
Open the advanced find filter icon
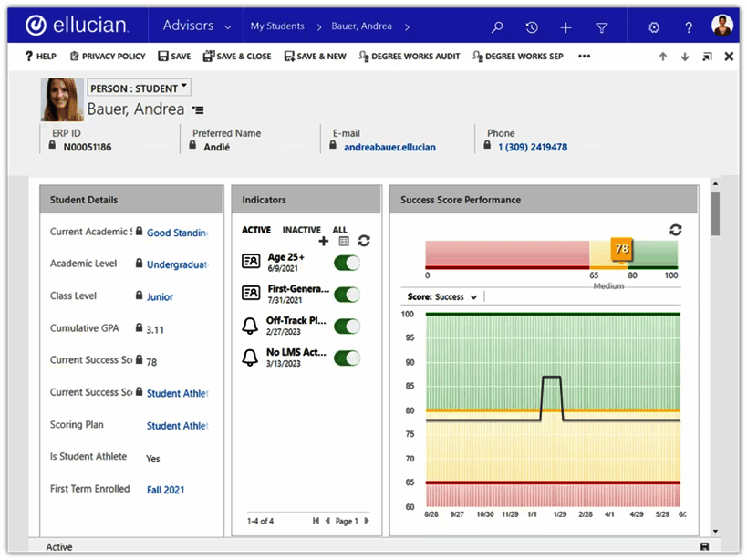pos(602,27)
